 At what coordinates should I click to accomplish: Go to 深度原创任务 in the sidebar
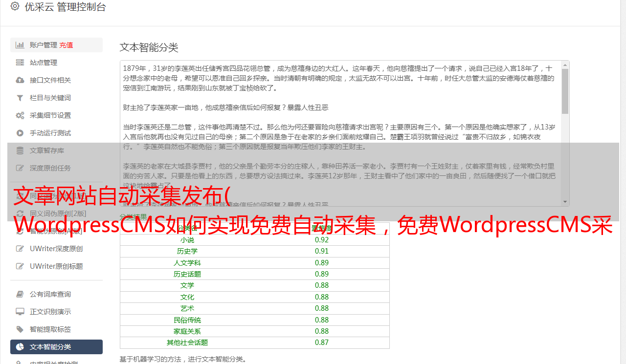click(56, 168)
